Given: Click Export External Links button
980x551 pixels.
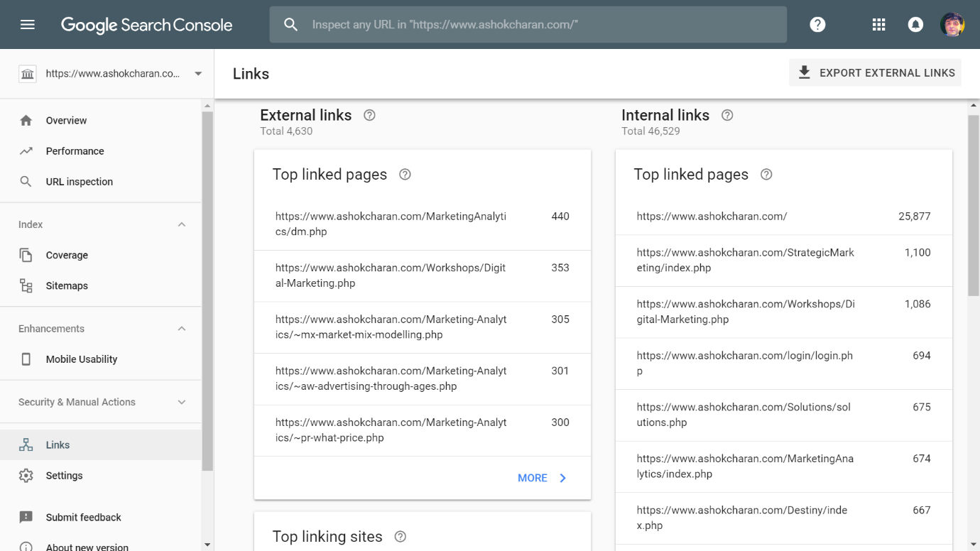Looking at the screenshot, I should pos(875,73).
